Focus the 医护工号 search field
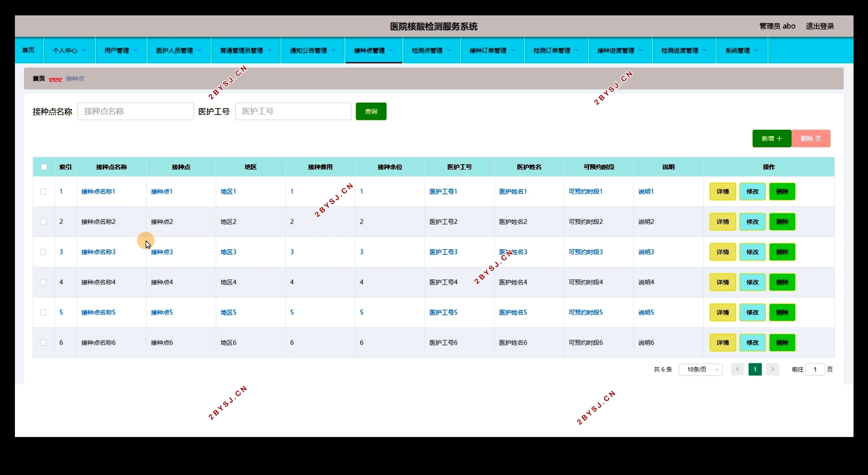 [293, 111]
